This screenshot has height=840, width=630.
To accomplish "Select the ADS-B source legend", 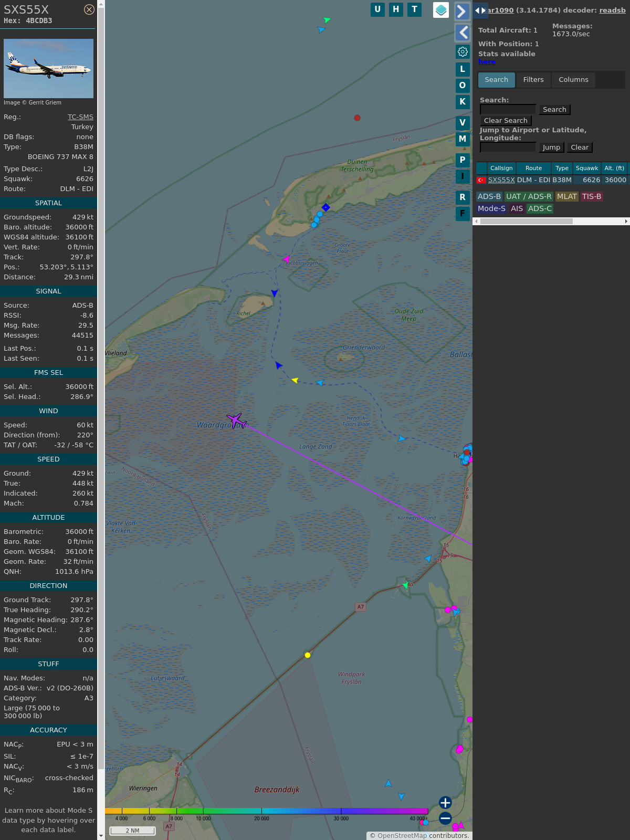I will 489,196.
